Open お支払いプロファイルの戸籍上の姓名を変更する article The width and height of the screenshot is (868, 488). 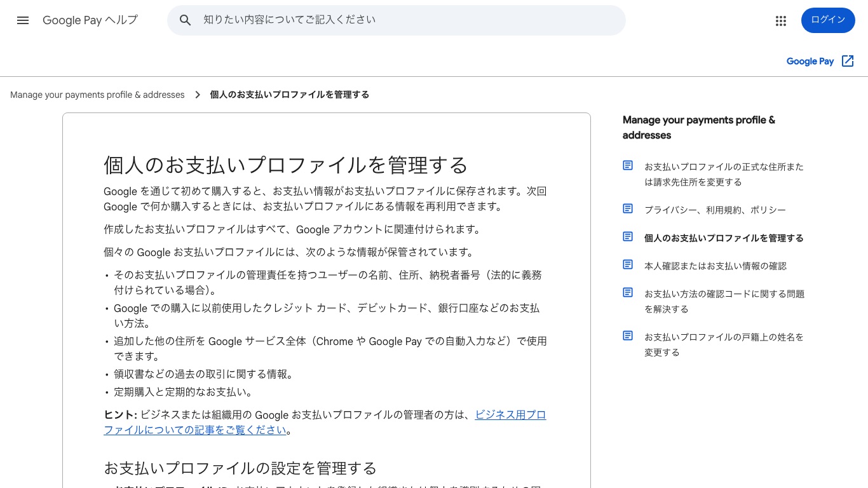pos(724,345)
